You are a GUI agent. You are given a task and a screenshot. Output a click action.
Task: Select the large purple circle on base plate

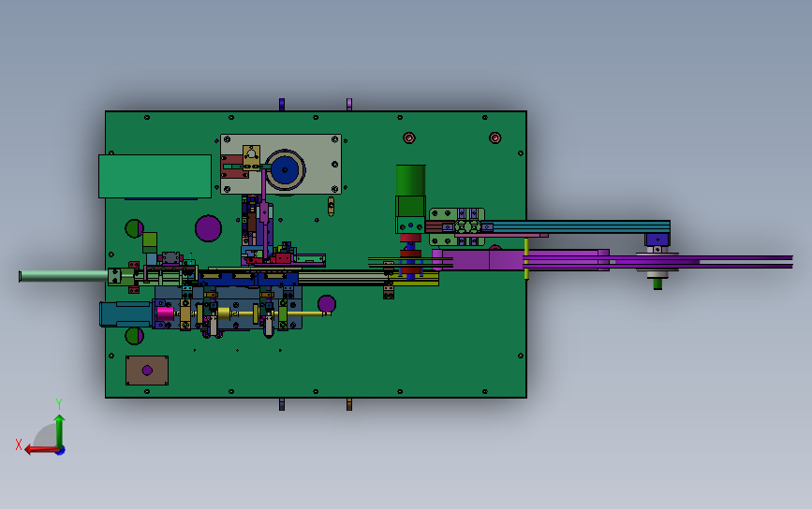(208, 228)
